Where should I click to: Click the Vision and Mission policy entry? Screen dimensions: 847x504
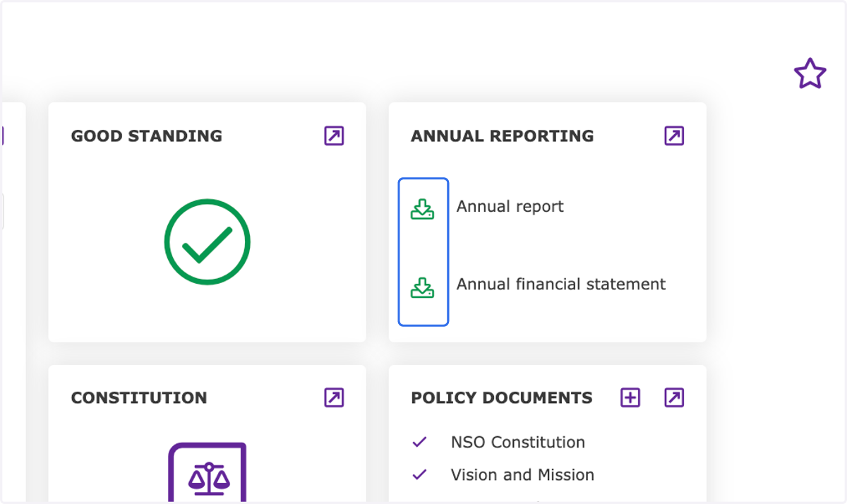[x=522, y=475]
